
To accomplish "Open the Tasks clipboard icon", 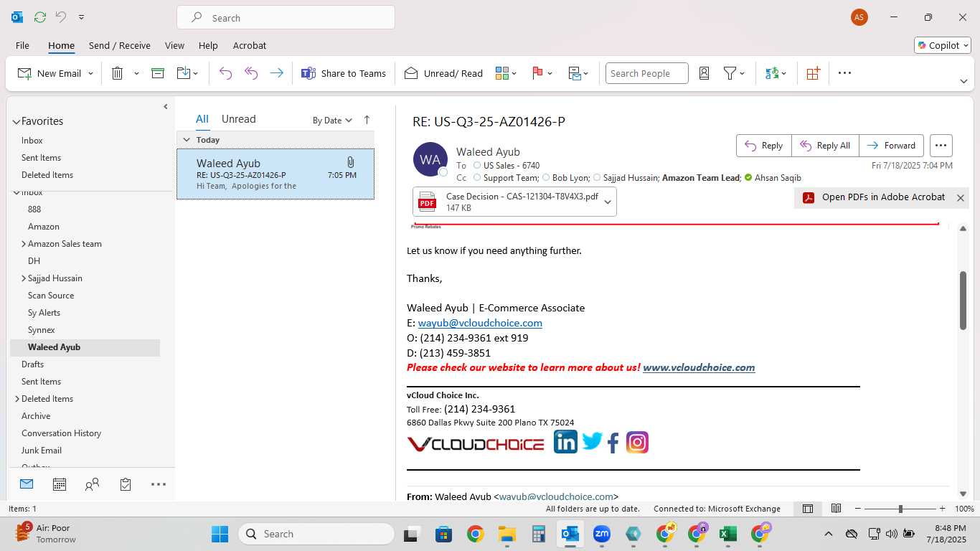I will point(126,484).
